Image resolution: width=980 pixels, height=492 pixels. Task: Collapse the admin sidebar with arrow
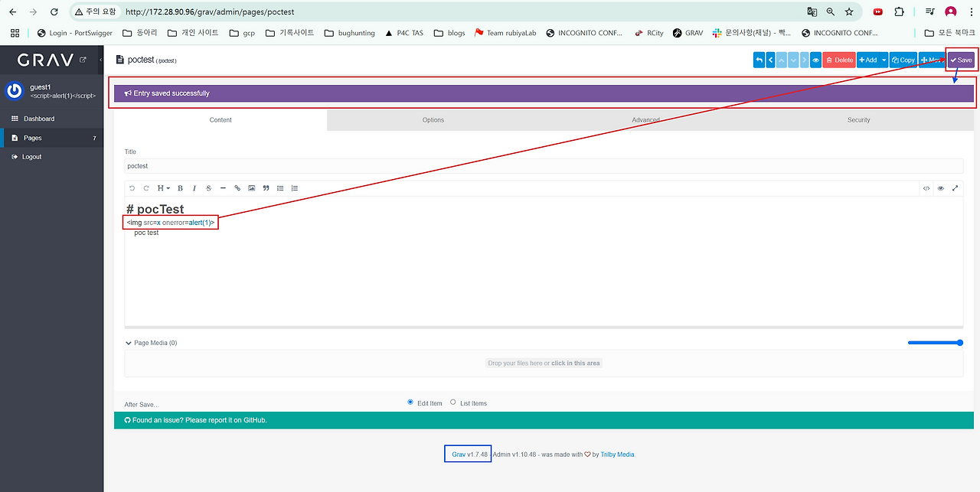click(101, 60)
